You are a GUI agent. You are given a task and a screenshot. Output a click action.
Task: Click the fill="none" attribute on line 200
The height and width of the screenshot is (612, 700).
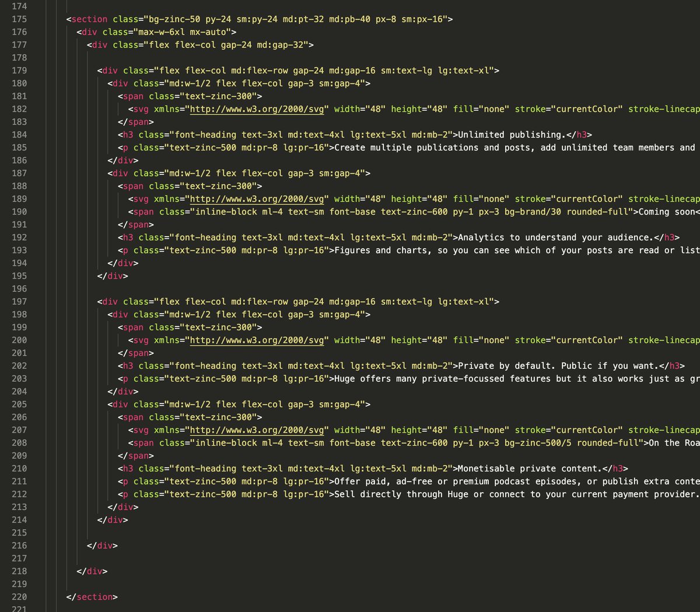[x=481, y=340]
